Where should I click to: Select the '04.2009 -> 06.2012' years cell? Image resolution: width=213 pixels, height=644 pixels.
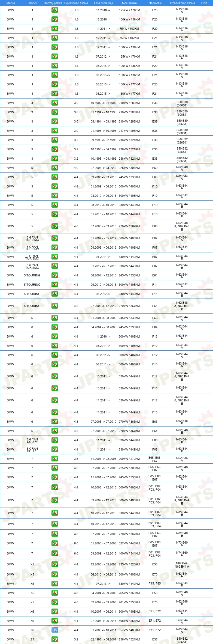tap(104, 248)
